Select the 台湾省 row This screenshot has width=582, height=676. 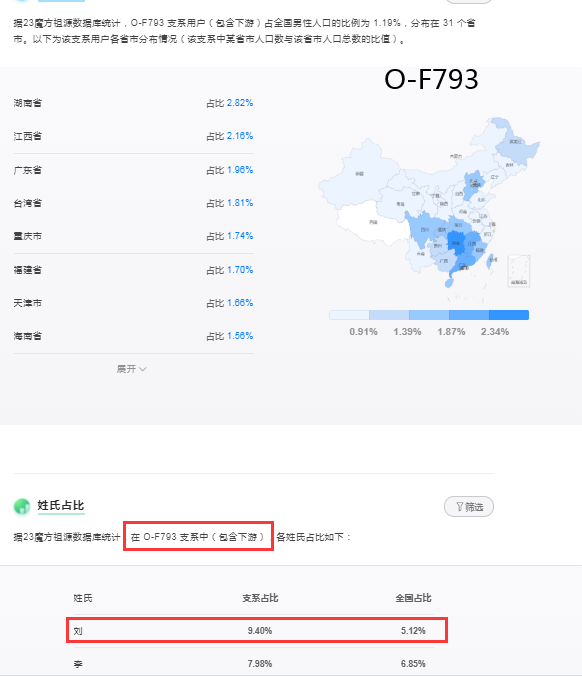pyautogui.click(x=133, y=203)
